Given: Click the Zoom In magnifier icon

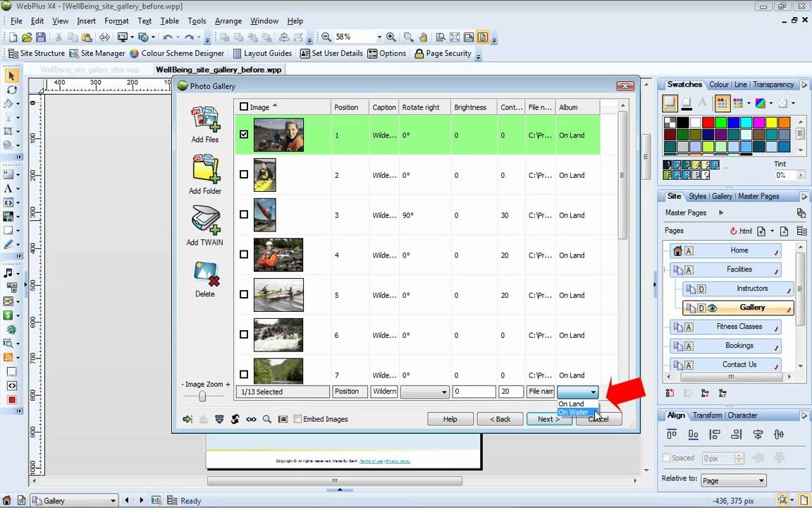Looking at the screenshot, I should (x=391, y=37).
